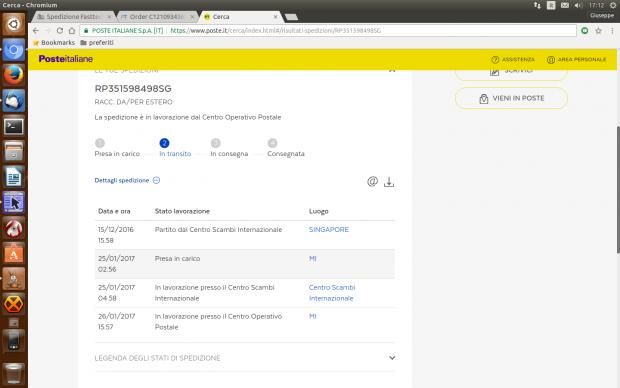Click the Posteitaliane logo
This screenshot has width=620, height=388.
66,59
